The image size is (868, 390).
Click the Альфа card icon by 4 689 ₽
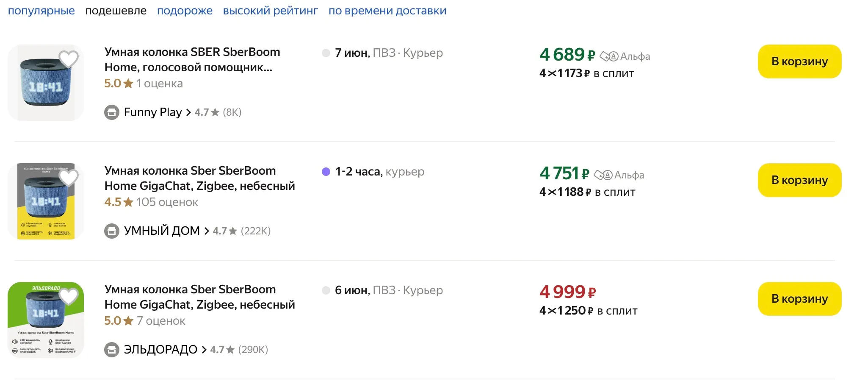pos(609,56)
